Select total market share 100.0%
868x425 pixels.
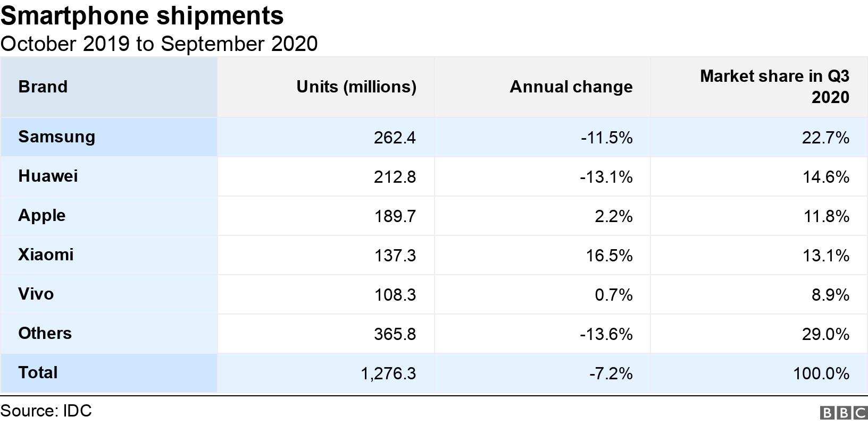821,373
